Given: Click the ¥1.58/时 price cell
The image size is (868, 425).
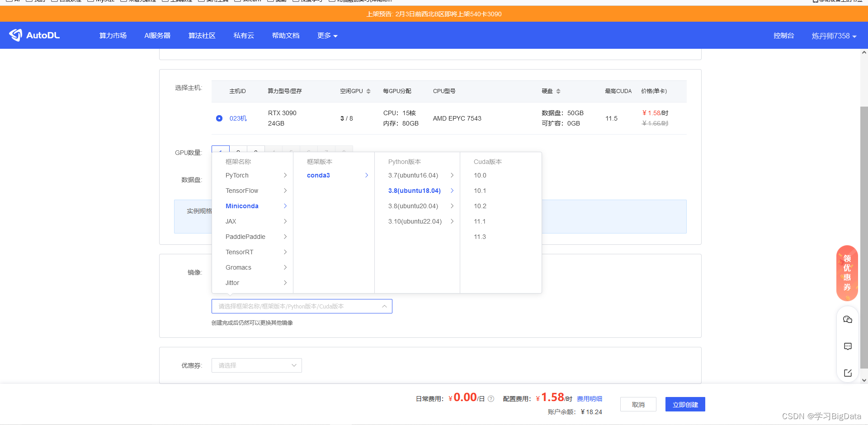Looking at the screenshot, I should pos(655,113).
